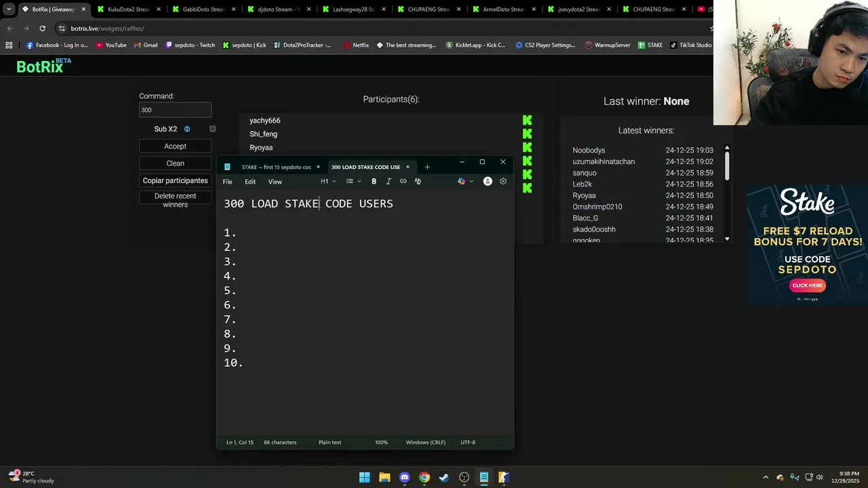The height and width of the screenshot is (488, 868).
Task: Open Counter-Strike from the taskbar
Action: 504,477
